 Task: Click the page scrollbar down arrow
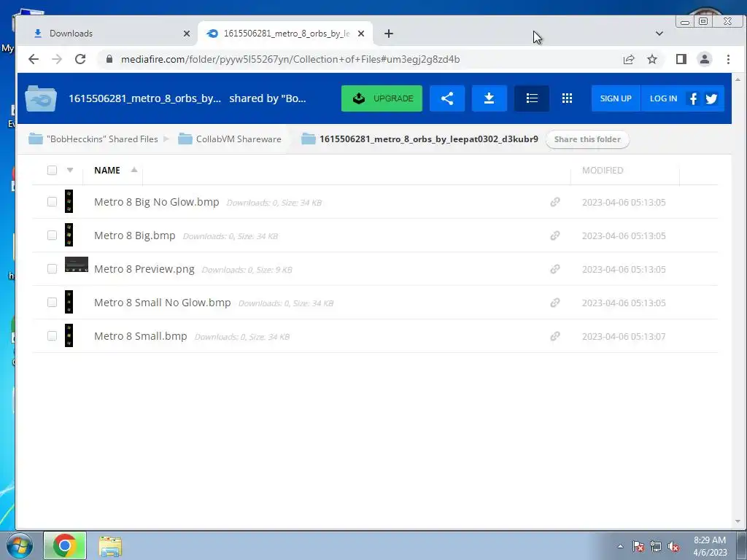738,521
